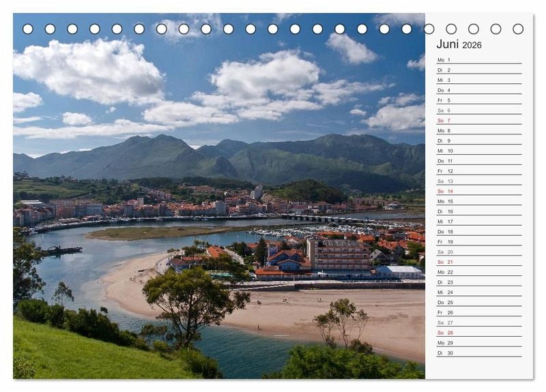
Task: Click the Mi 17 calendar line
Action: tap(478, 222)
